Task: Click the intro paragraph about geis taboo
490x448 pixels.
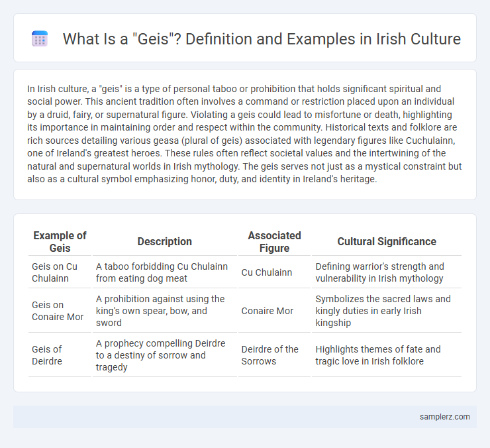Action: (245, 134)
